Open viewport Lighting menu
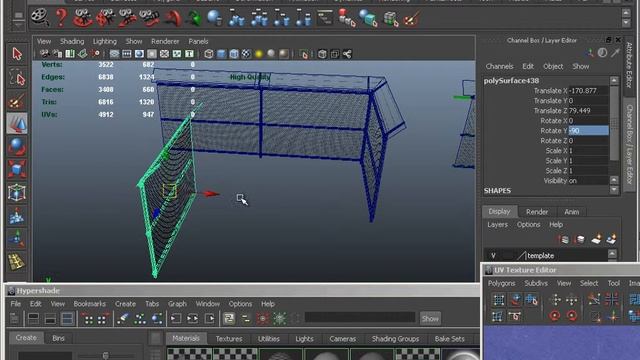 tap(104, 41)
